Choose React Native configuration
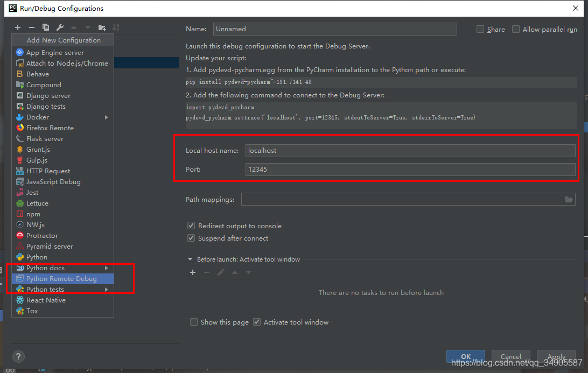The width and height of the screenshot is (588, 373). click(62, 300)
